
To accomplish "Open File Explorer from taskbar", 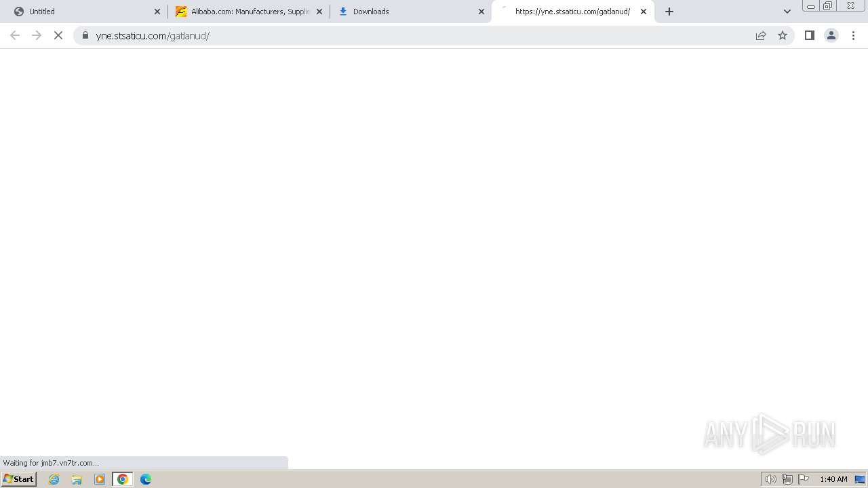I will coord(77,479).
